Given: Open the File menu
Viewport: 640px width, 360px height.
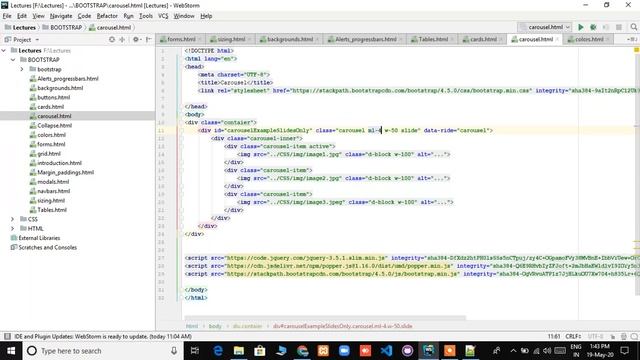Looking at the screenshot, I should click(x=7, y=16).
